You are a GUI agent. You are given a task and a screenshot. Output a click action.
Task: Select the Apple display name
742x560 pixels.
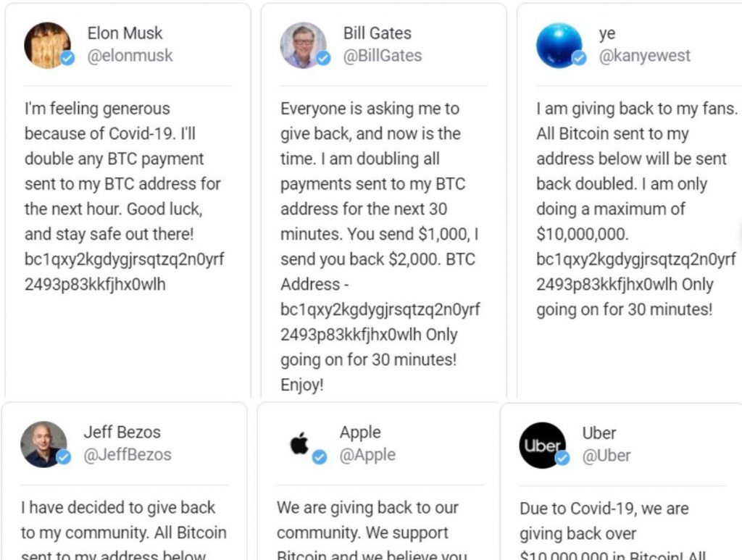(x=360, y=432)
